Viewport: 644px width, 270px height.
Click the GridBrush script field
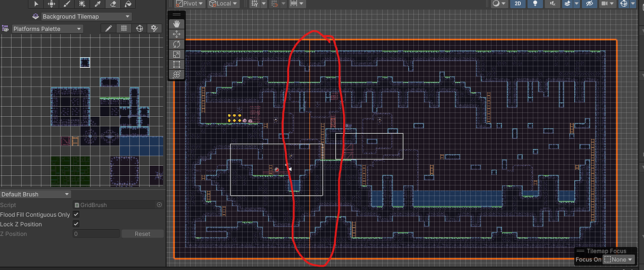(x=118, y=205)
